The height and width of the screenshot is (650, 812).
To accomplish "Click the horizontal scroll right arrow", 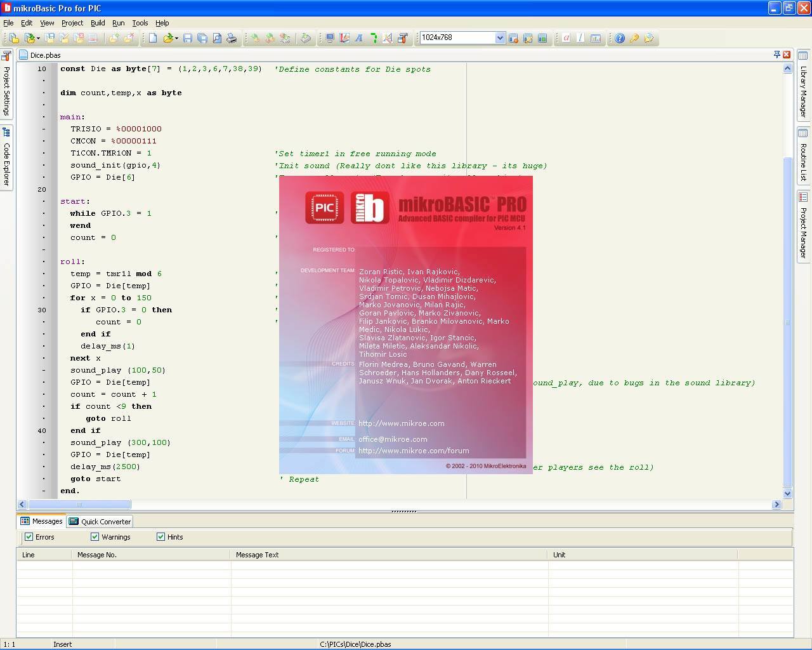I will click(776, 505).
